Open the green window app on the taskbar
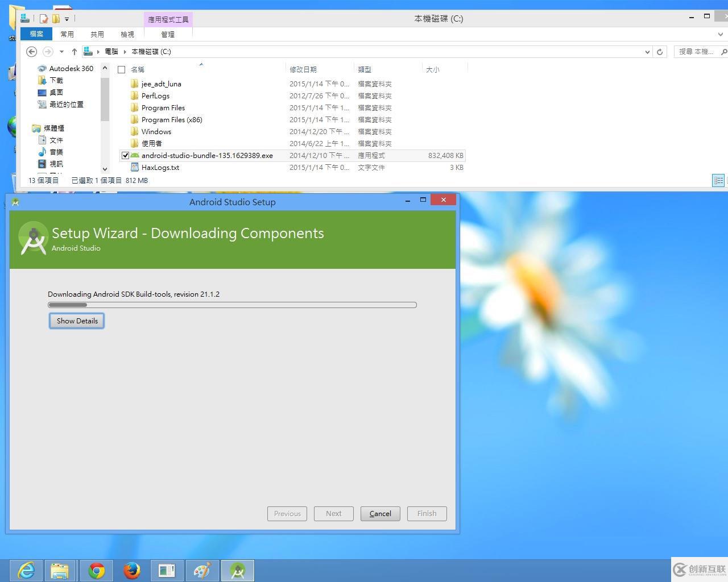The image size is (728, 582). pyautogui.click(x=167, y=570)
